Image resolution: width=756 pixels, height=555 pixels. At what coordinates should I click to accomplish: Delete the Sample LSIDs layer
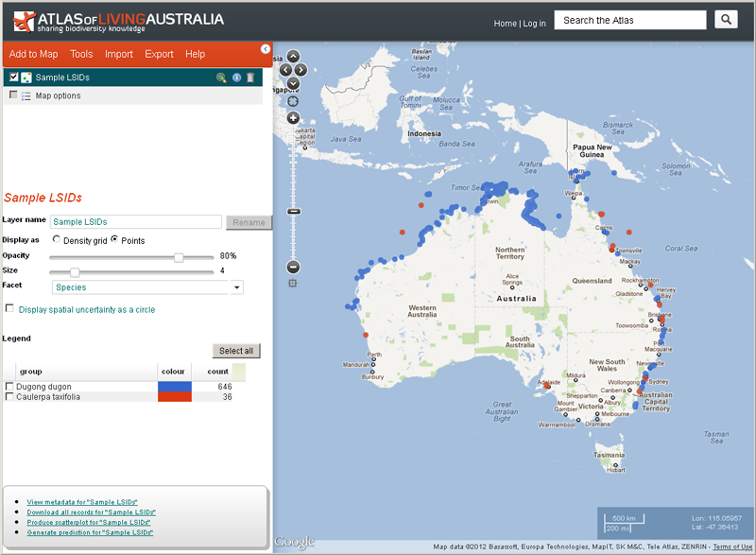pyautogui.click(x=249, y=78)
